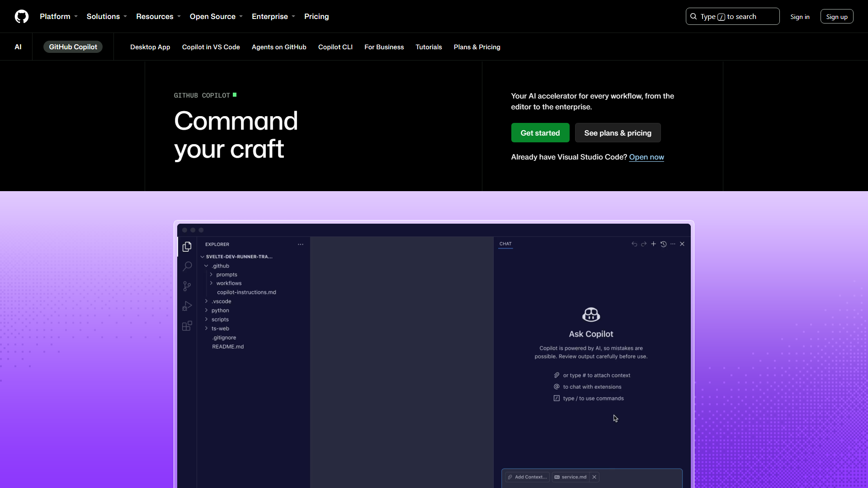Image resolution: width=868 pixels, height=488 pixels.
Task: Focus the Type / to search field
Action: point(732,16)
